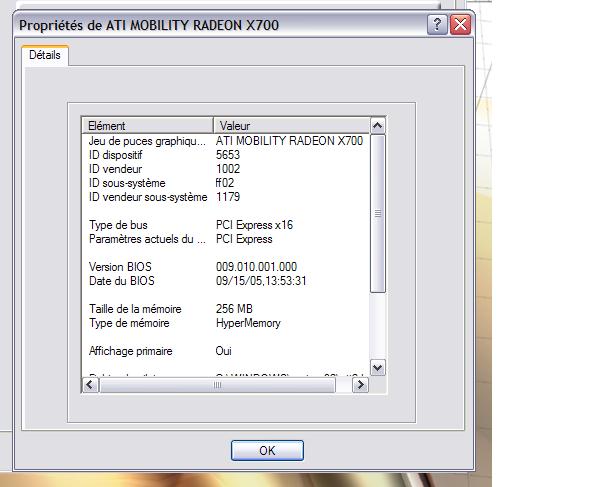Image resolution: width=600 pixels, height=487 pixels.
Task: Click the dialog title bar text
Action: click(x=149, y=25)
